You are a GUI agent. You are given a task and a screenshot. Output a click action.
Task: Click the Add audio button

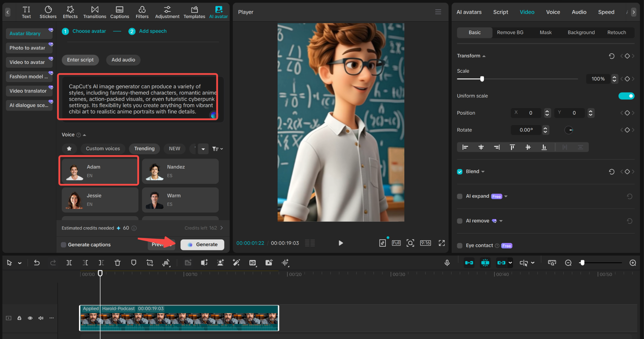point(123,60)
